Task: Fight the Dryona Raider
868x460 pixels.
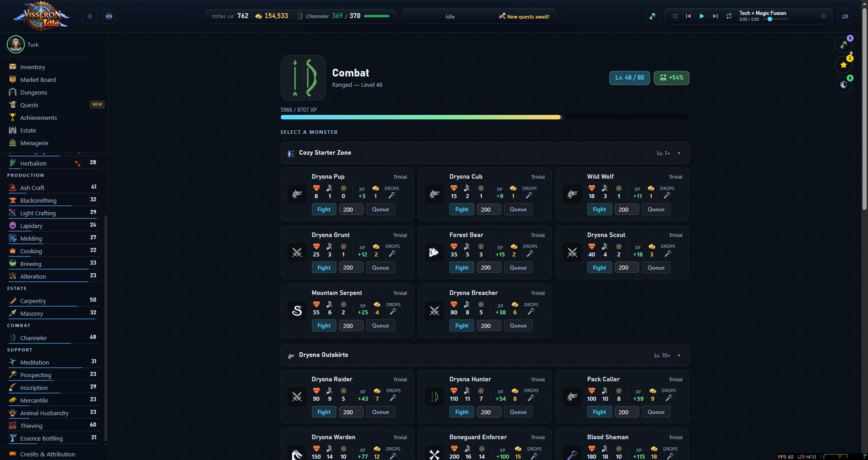Action: tap(324, 412)
